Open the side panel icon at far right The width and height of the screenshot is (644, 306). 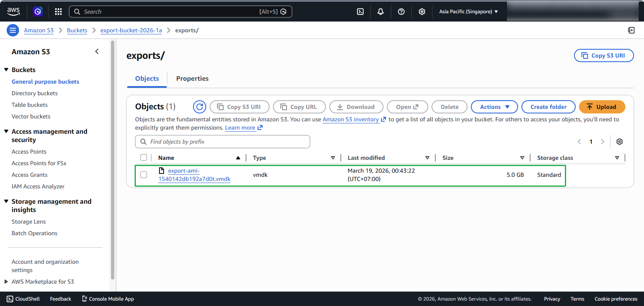click(631, 30)
